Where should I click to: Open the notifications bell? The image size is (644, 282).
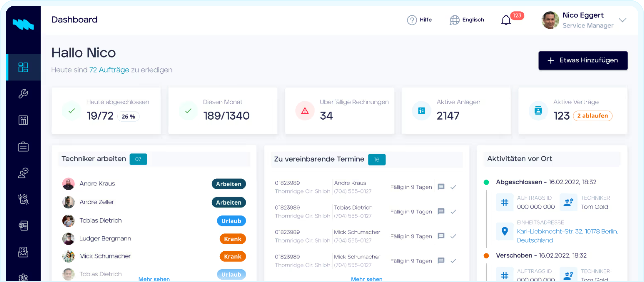[x=506, y=20]
